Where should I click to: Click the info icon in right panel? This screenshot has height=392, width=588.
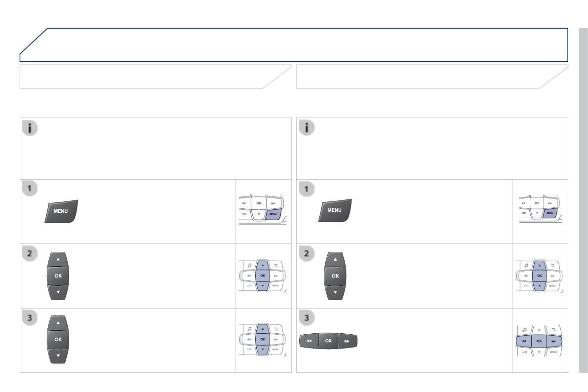[x=307, y=128]
